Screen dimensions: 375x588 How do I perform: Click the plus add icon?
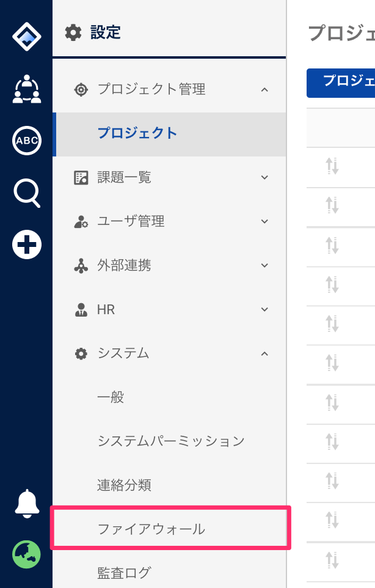(27, 244)
